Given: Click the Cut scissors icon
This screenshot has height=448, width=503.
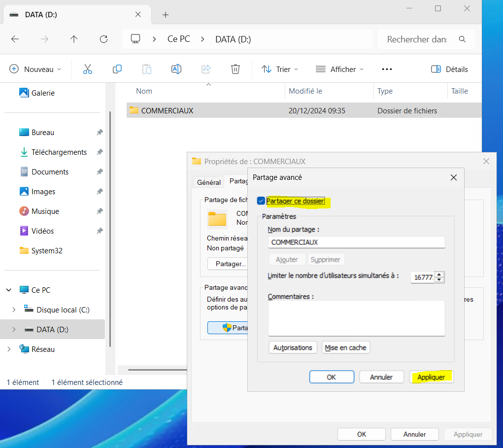Looking at the screenshot, I should point(88,69).
